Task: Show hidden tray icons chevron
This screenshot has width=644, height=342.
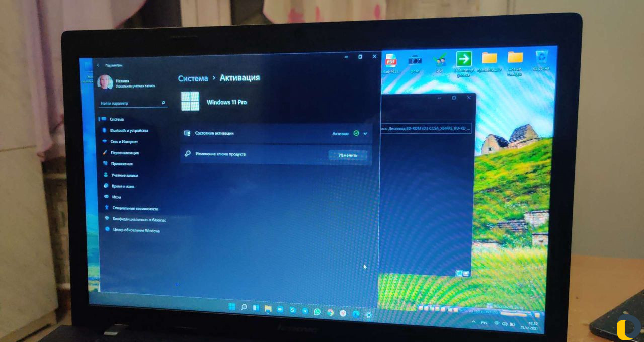Action: pos(473,322)
